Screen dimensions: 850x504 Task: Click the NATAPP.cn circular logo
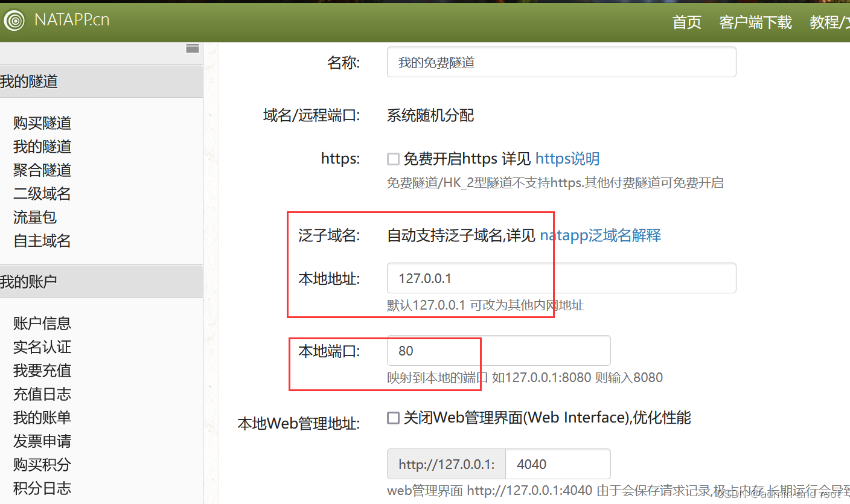pos(14,21)
